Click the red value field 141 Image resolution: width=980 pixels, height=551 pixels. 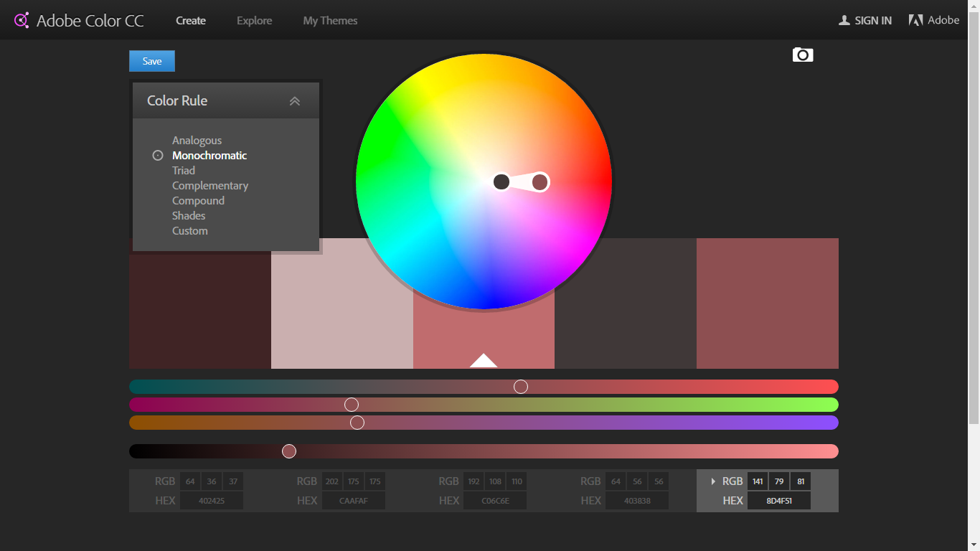[758, 481]
